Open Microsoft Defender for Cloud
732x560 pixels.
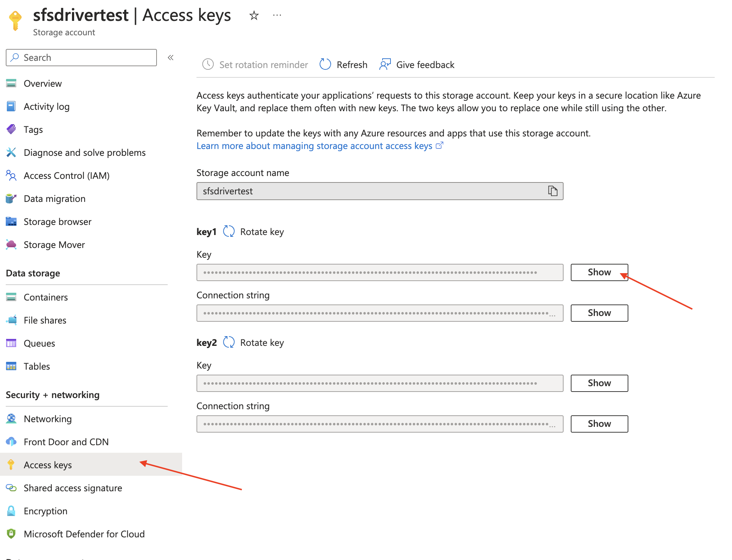coord(84,534)
